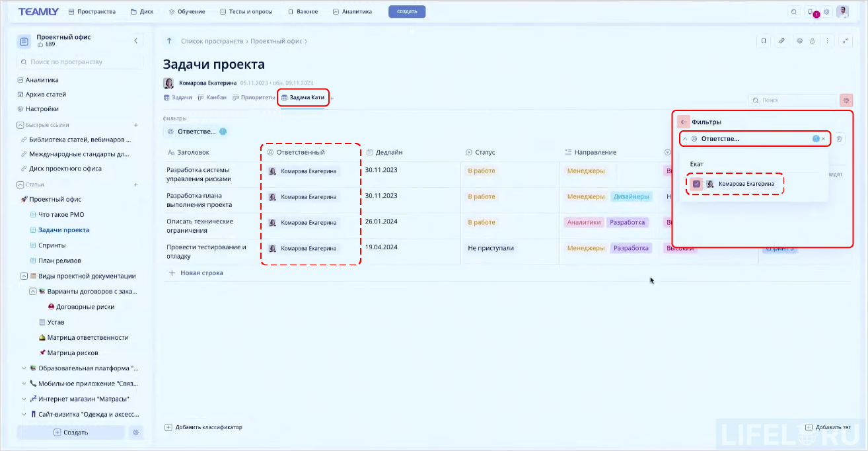Uncheck the selected assignee in the filter list

click(x=698, y=184)
